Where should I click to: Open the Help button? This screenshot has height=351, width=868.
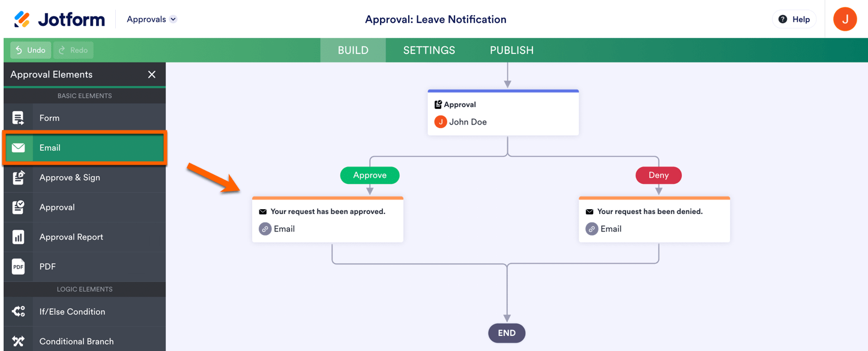click(794, 19)
